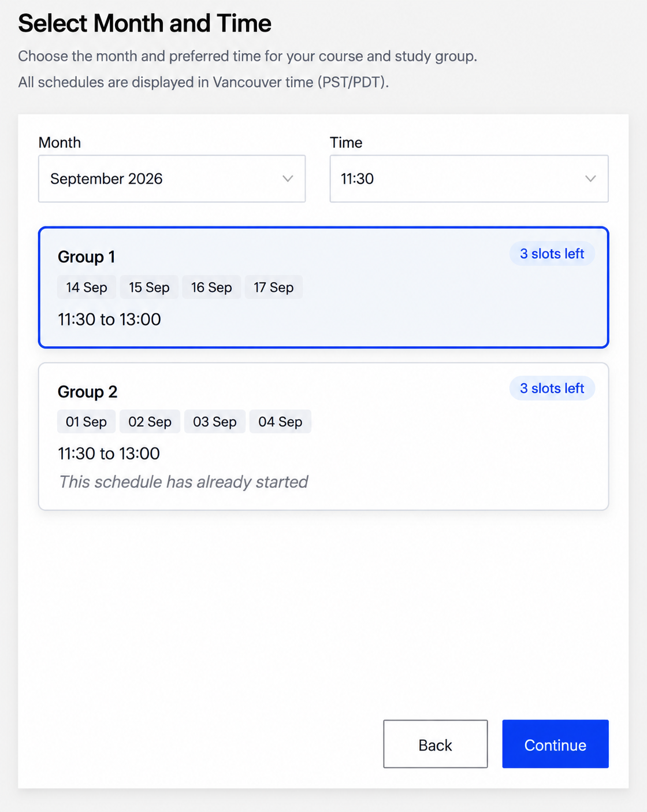The image size is (647, 812).
Task: Click the Vancouver time zone notice text
Action: click(203, 82)
